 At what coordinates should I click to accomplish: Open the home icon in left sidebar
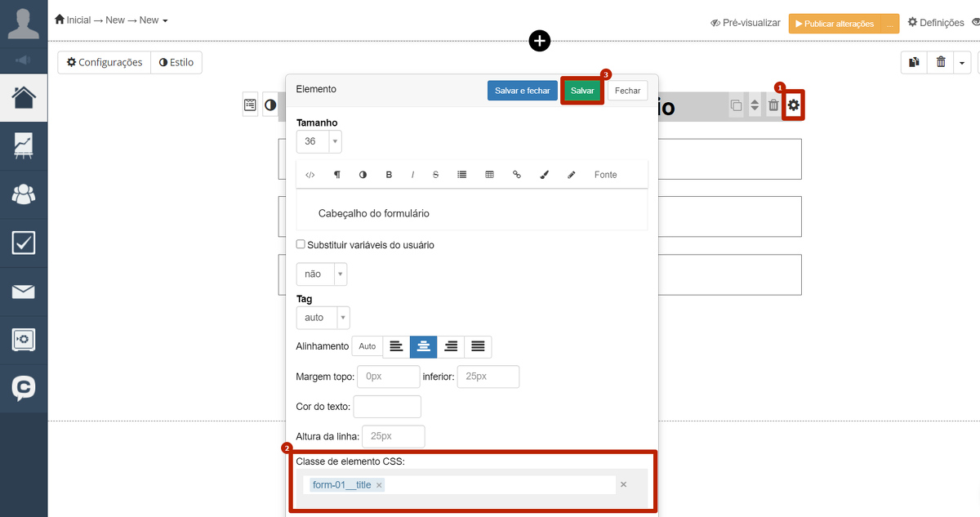24,97
